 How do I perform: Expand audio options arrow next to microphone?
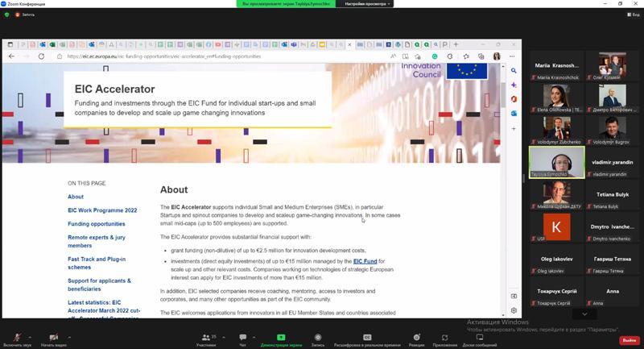30,338
